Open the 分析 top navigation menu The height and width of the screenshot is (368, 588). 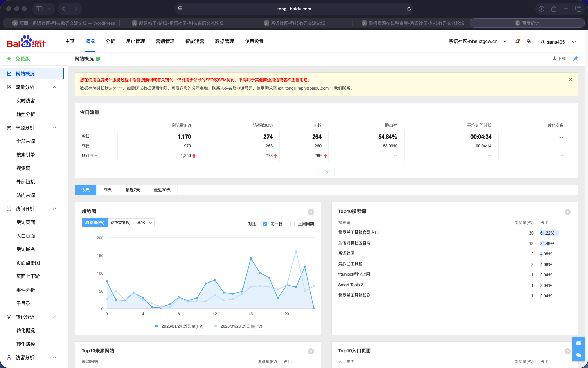[x=110, y=41]
